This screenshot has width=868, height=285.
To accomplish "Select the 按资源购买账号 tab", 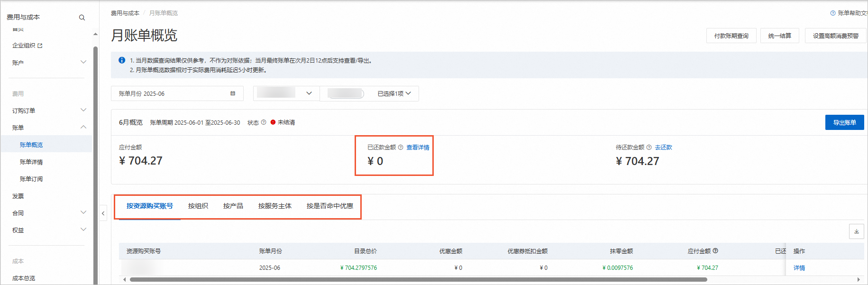I will [149, 206].
